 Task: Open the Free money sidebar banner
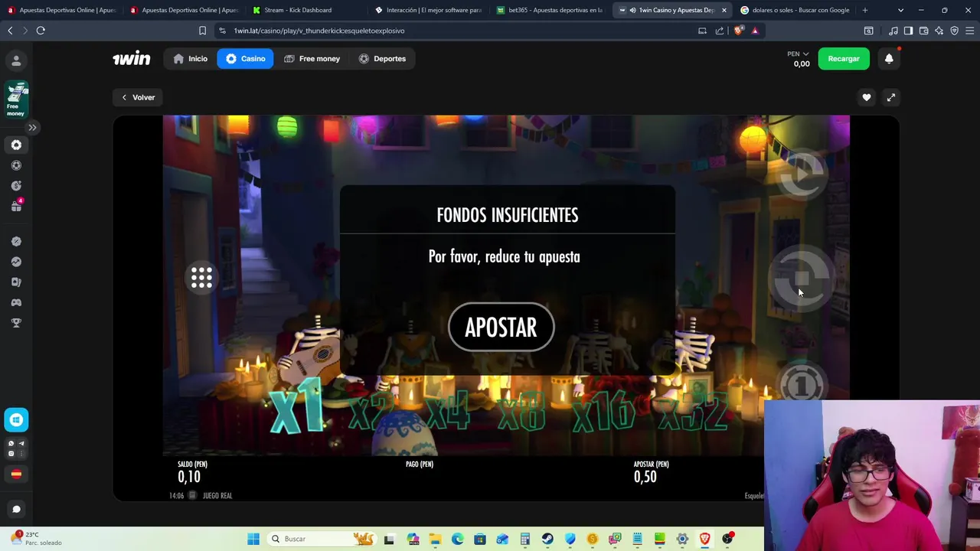point(16,100)
